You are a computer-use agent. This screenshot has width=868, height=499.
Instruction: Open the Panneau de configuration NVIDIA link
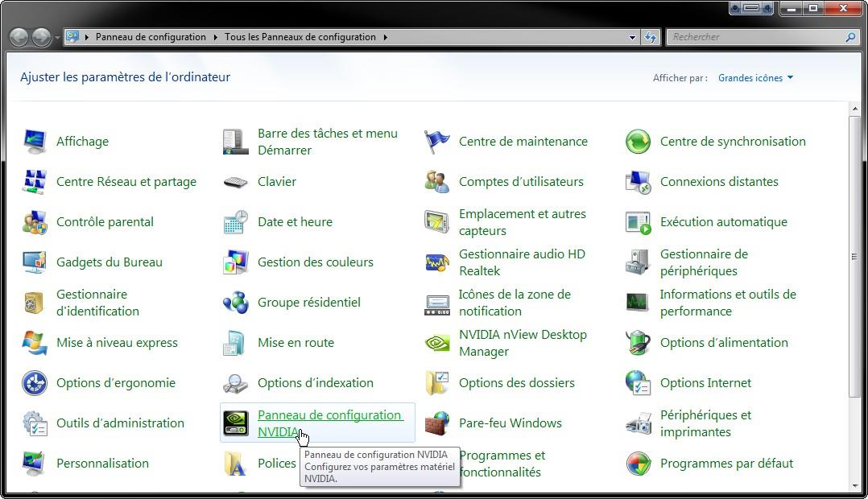click(329, 415)
